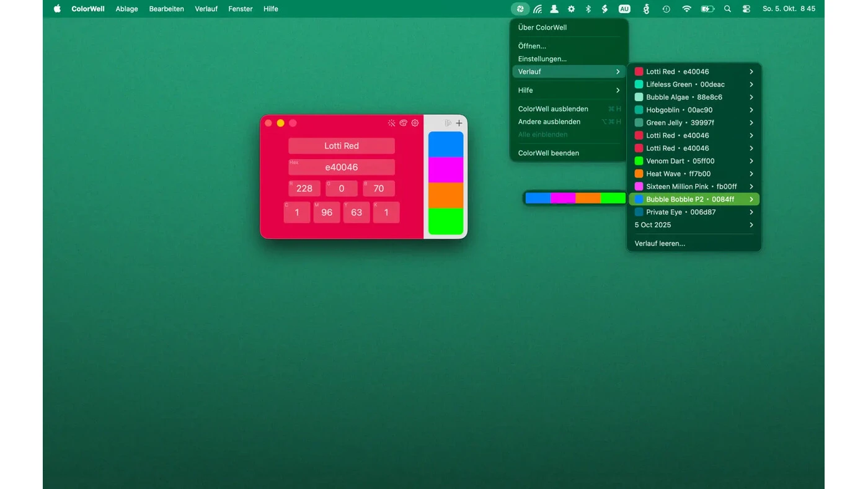This screenshot has width=868, height=489.
Task: Open the ColorWell app menu
Action: click(x=88, y=9)
